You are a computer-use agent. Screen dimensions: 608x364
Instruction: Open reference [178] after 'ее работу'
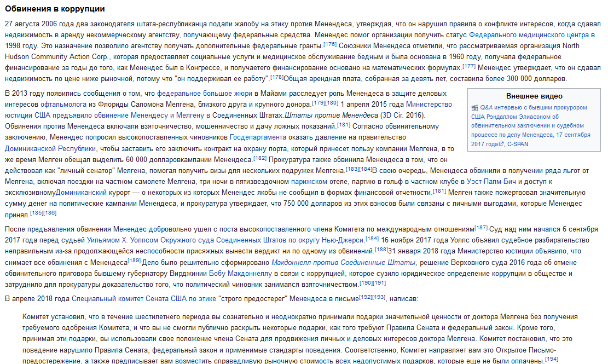(276, 77)
